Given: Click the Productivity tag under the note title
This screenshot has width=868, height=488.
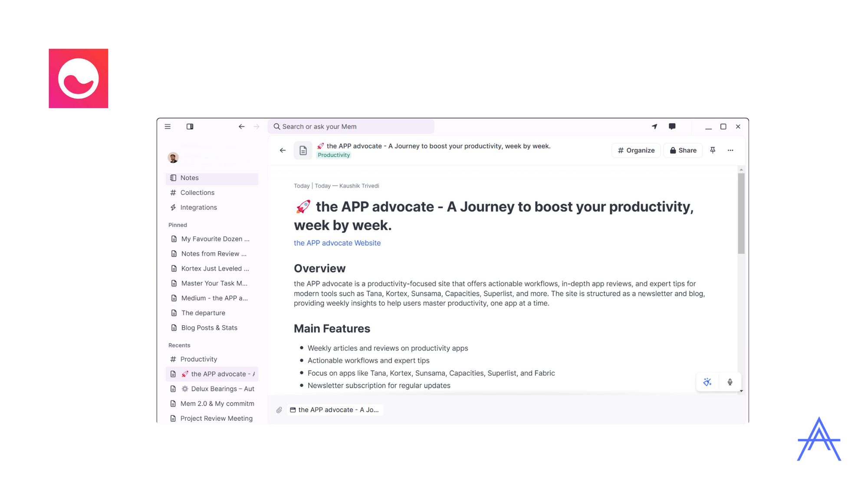Looking at the screenshot, I should click(334, 155).
